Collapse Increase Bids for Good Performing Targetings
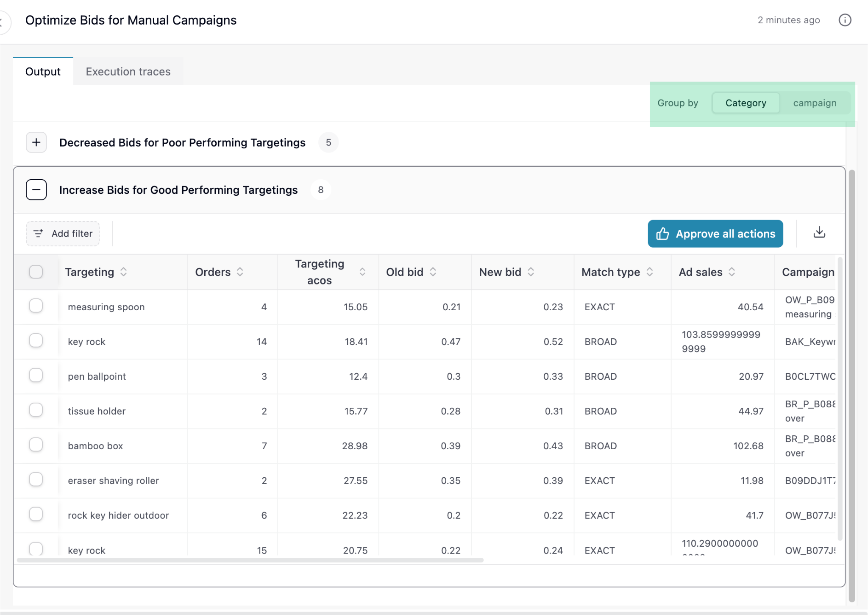The width and height of the screenshot is (868, 615). 36,190
